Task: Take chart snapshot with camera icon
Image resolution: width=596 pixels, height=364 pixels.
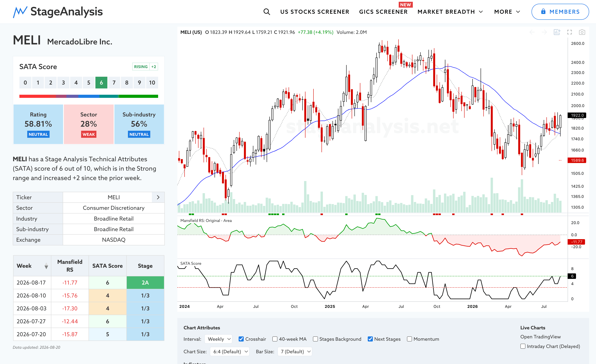Action: click(582, 32)
